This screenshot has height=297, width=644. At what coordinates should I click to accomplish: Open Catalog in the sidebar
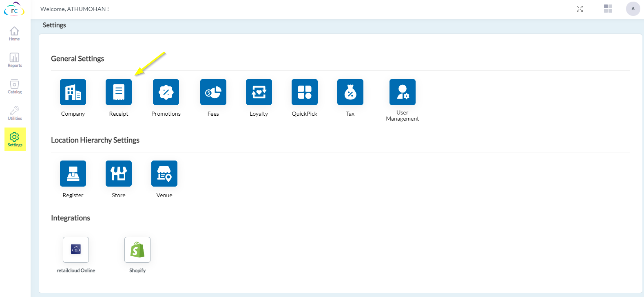(15, 87)
